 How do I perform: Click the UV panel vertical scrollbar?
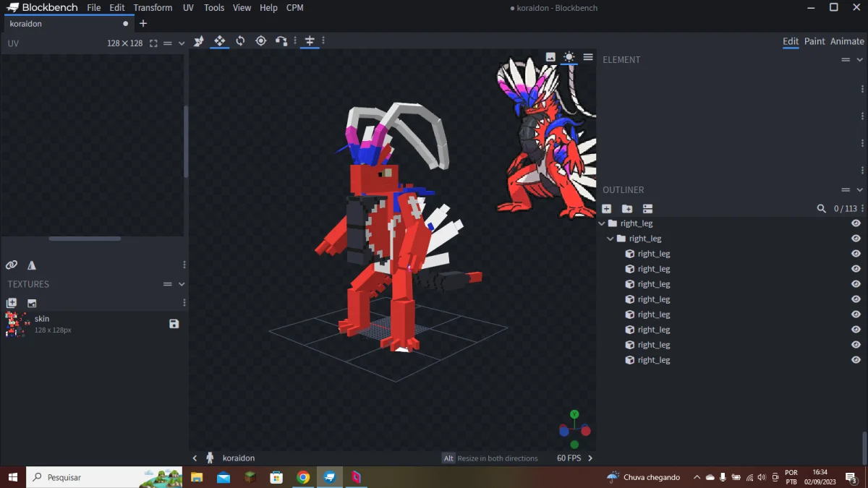(x=186, y=142)
